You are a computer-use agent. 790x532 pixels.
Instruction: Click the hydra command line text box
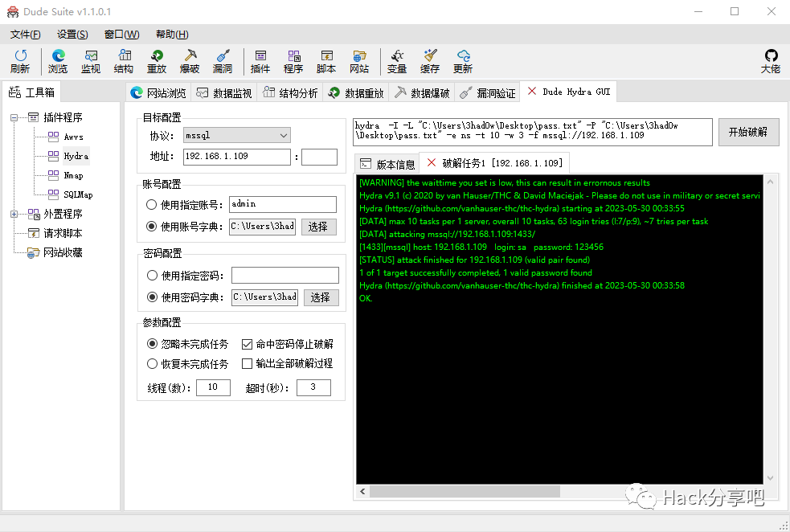(533, 132)
